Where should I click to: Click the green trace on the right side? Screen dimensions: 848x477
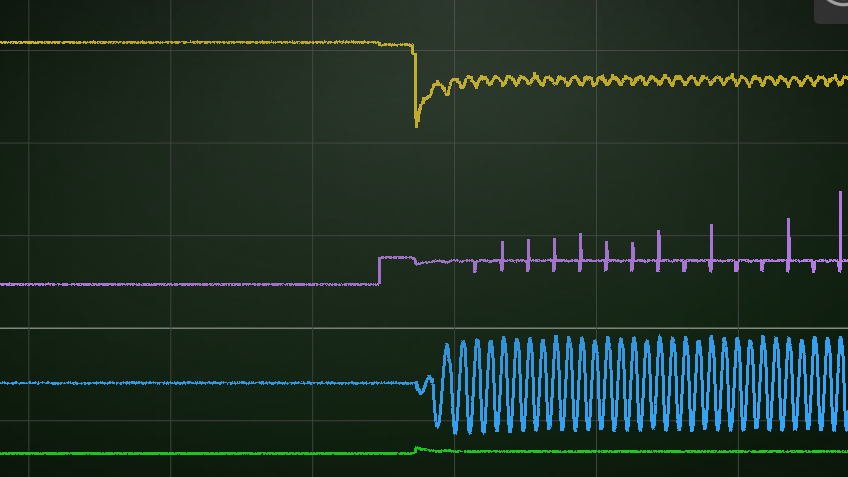point(700,452)
